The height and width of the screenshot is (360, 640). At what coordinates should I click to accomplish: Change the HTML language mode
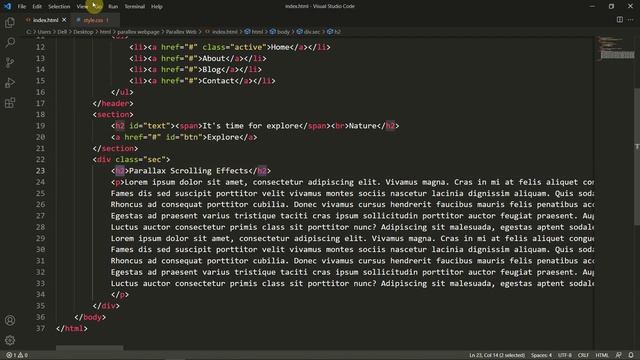click(602, 355)
